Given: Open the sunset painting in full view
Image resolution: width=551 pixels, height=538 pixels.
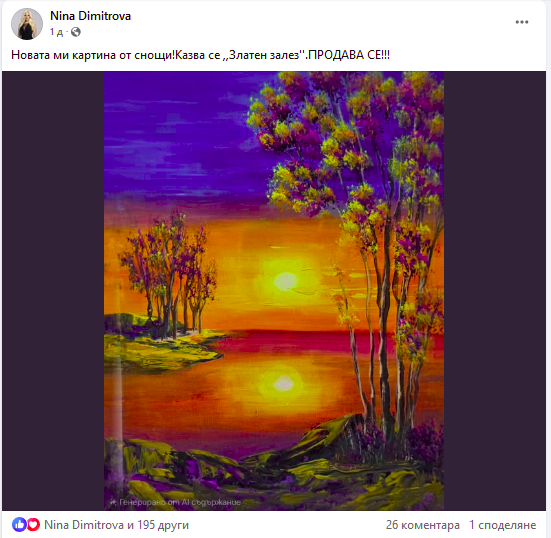Looking at the screenshot, I should [x=274, y=291].
